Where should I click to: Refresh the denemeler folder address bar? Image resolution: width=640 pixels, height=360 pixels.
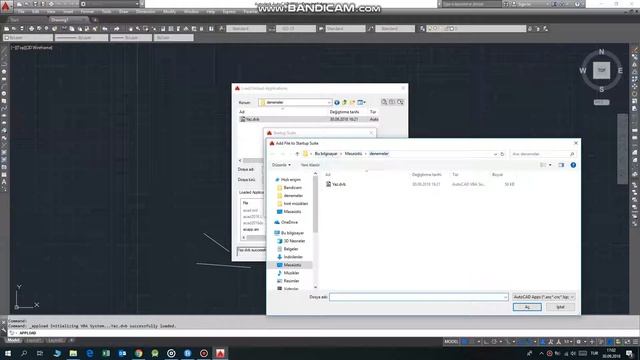(x=502, y=154)
